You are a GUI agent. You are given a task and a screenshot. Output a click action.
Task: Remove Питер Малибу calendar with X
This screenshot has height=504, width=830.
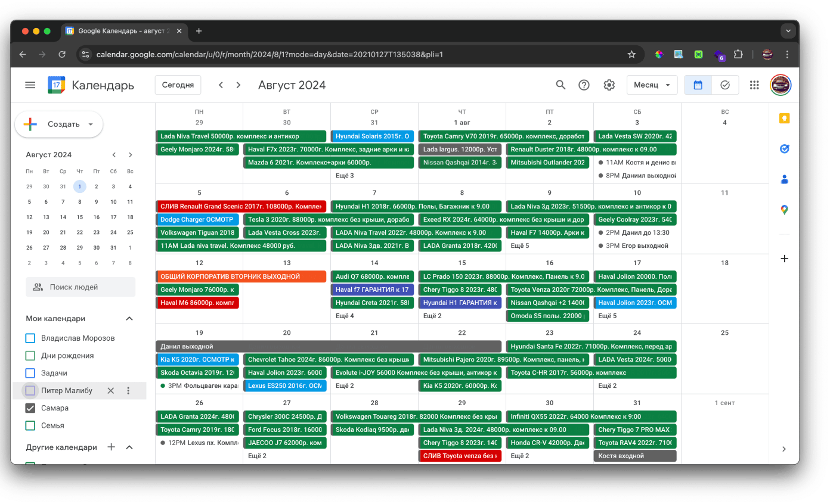[x=110, y=391]
